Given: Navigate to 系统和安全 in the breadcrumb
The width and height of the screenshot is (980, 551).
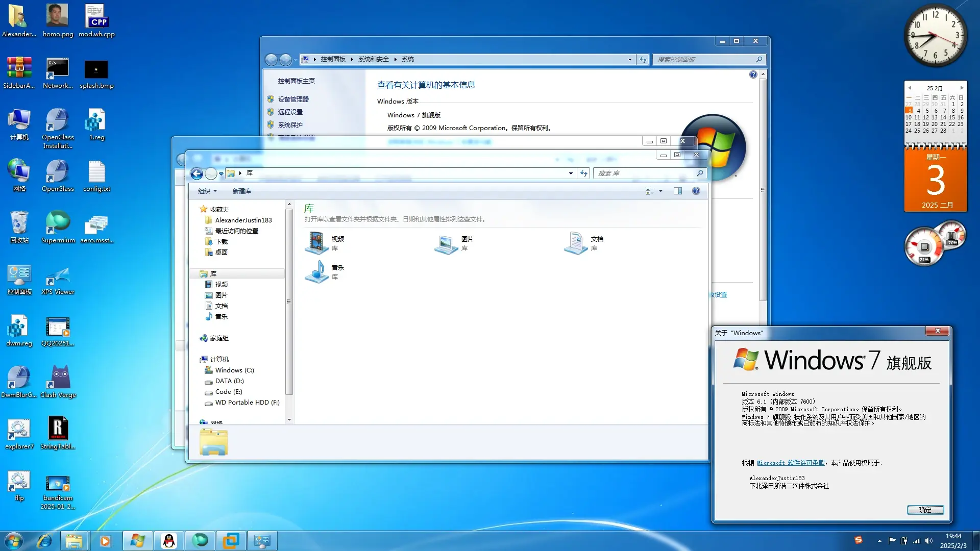Looking at the screenshot, I should pos(373,59).
